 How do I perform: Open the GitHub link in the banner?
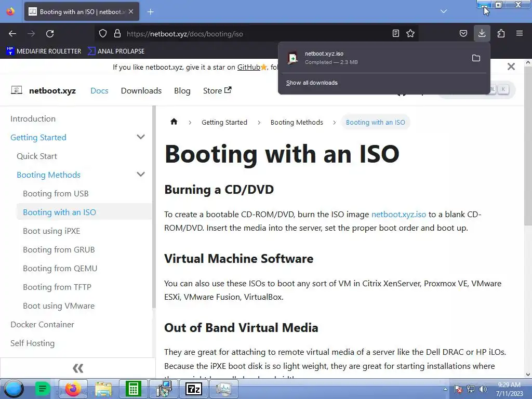click(249, 67)
